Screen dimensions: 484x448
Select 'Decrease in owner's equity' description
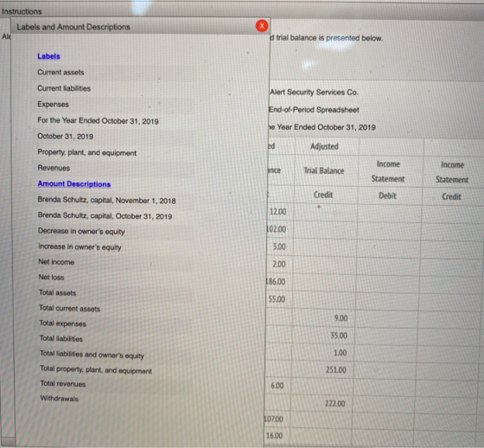click(x=81, y=231)
